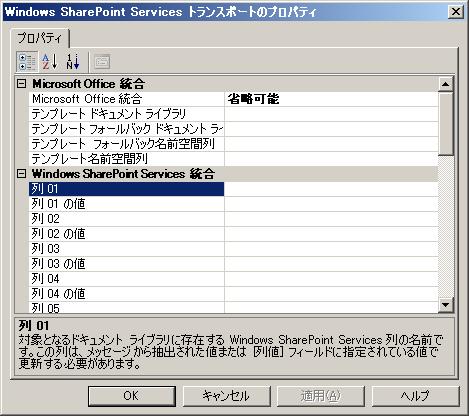
Task: Select the 列 05 property row
Action: click(127, 308)
